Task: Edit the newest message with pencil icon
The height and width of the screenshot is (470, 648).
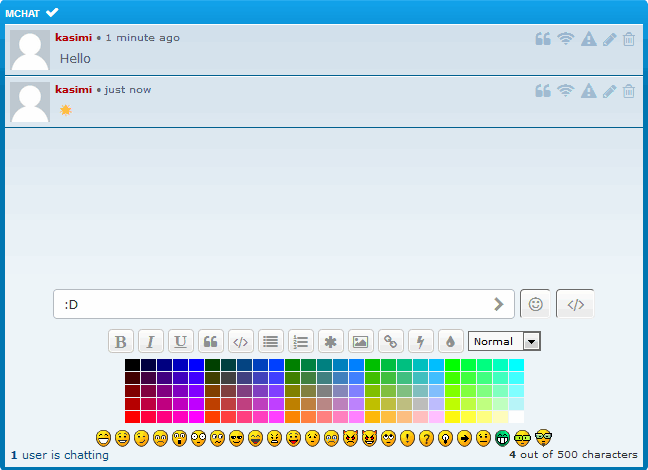Action: 609,91
